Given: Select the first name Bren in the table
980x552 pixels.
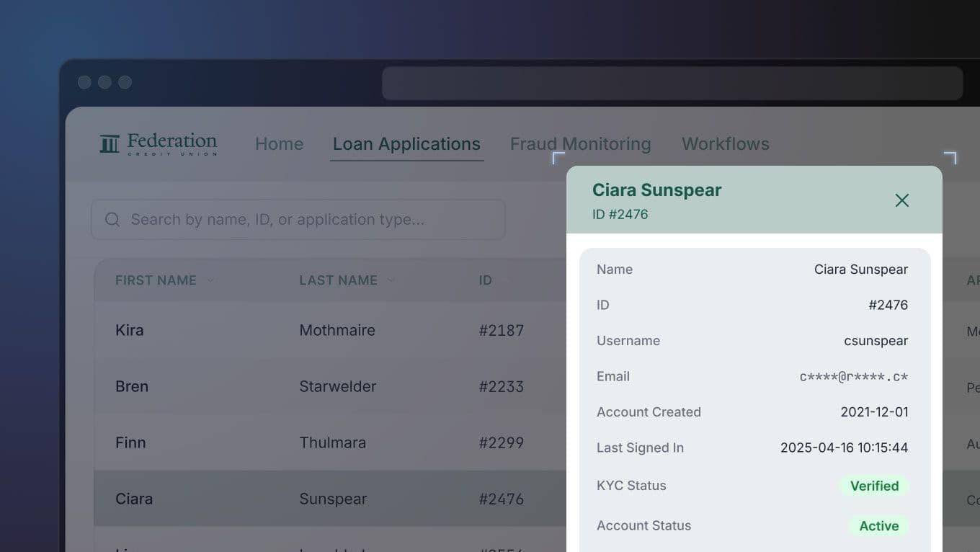Looking at the screenshot, I should 132,386.
